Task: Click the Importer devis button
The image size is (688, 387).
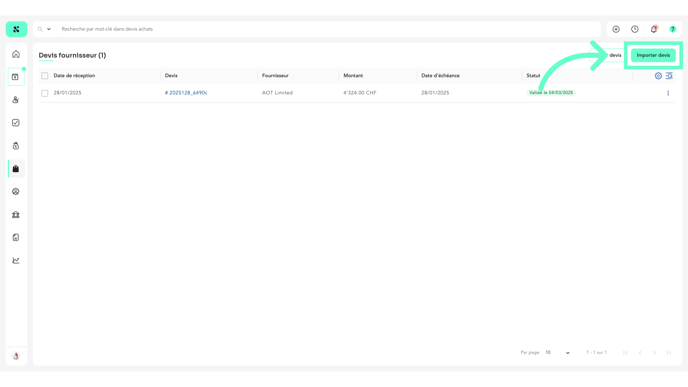Action: [653, 55]
